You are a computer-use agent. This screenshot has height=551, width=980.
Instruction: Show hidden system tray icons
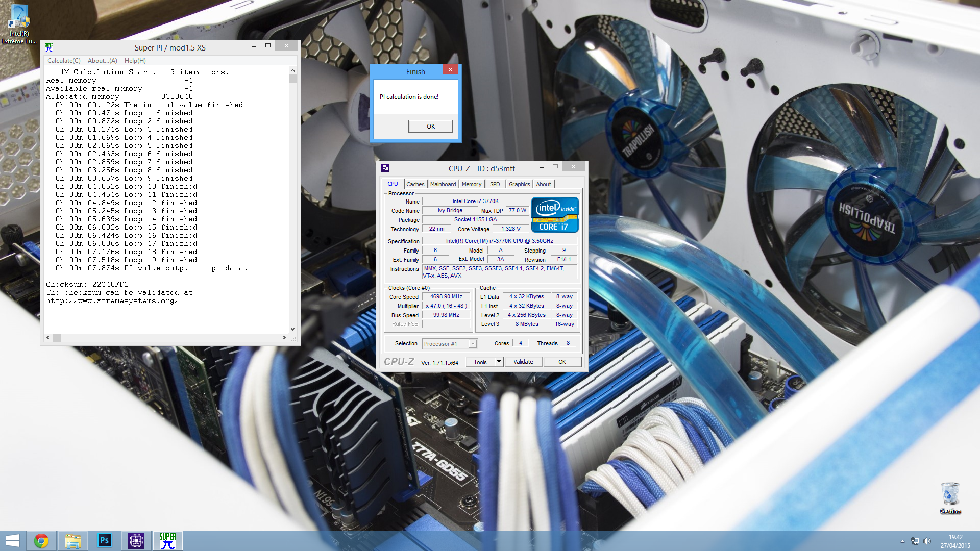tap(902, 541)
